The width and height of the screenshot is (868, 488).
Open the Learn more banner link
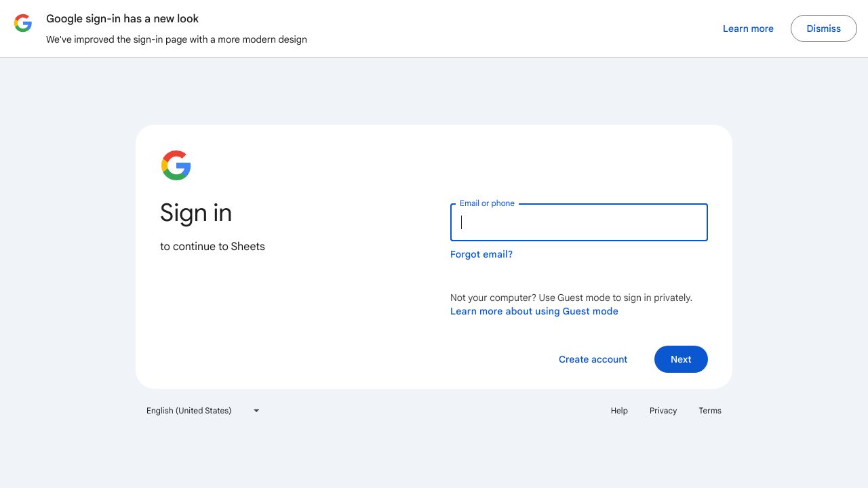click(748, 28)
